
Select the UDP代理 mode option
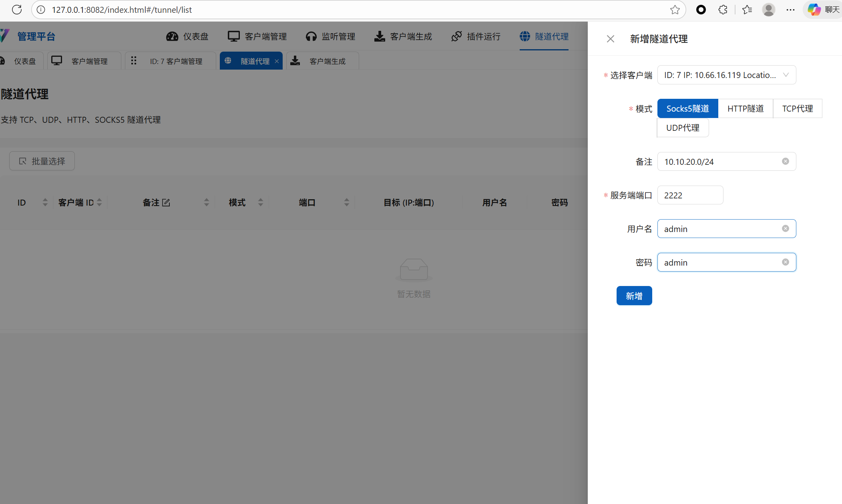tap(683, 128)
